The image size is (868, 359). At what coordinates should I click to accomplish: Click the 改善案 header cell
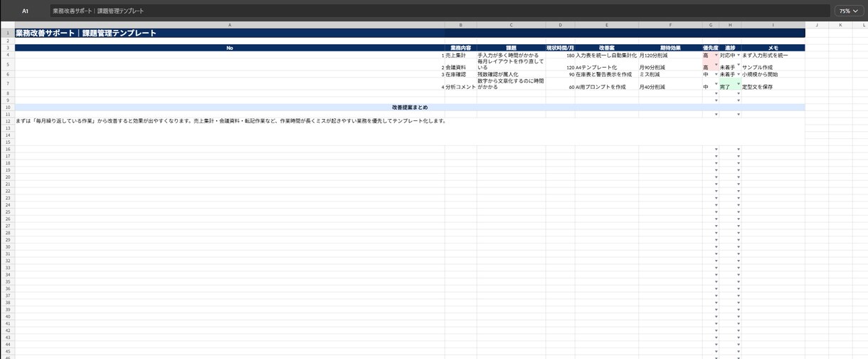pos(606,48)
